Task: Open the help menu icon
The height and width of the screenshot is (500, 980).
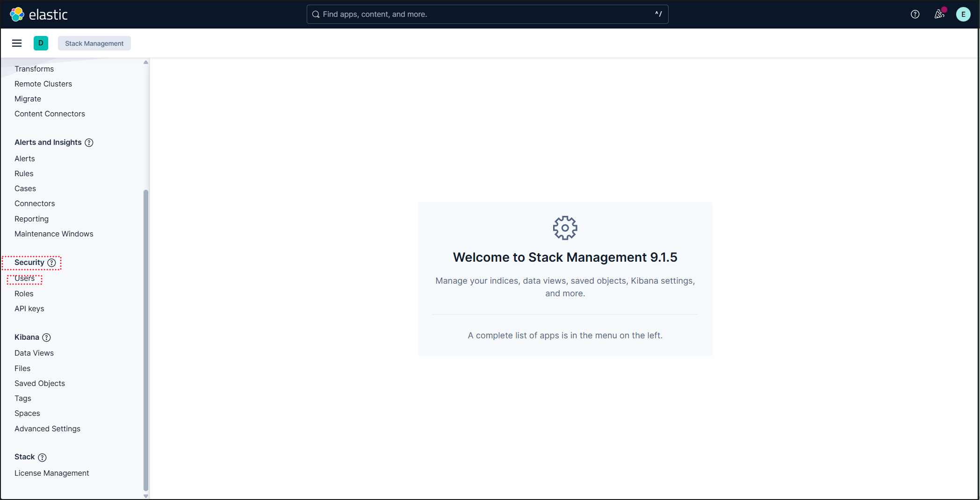Action: 915,14
